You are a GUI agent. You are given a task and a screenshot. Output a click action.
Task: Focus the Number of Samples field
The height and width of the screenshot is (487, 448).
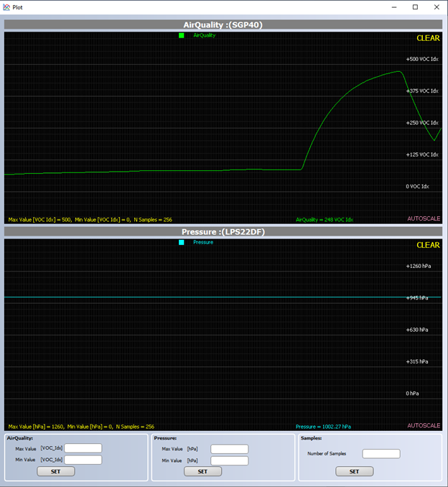click(381, 454)
